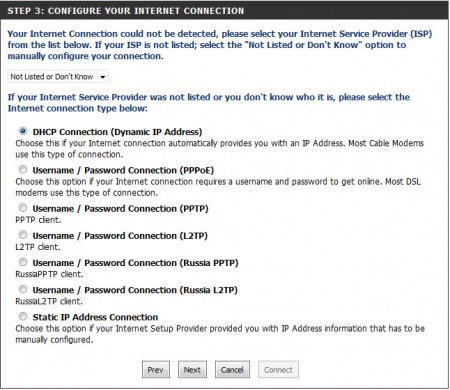Go back with the Prev button
The width and height of the screenshot is (450, 390).
coord(156,370)
